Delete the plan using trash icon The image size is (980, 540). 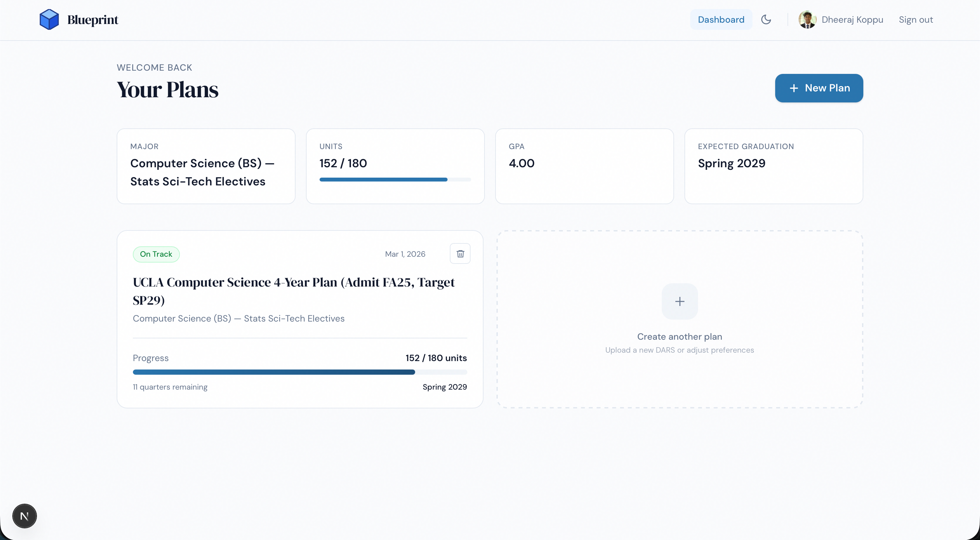click(x=460, y=253)
